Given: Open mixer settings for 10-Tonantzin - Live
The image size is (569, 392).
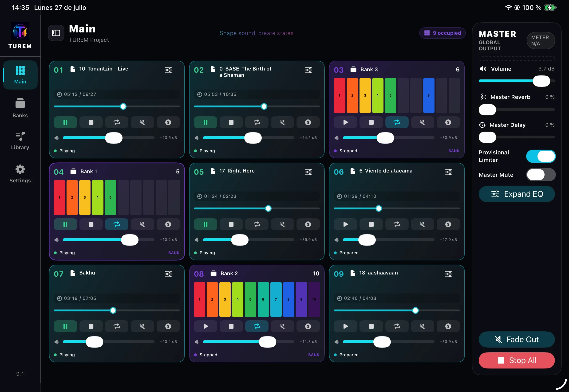Looking at the screenshot, I should 168,70.
